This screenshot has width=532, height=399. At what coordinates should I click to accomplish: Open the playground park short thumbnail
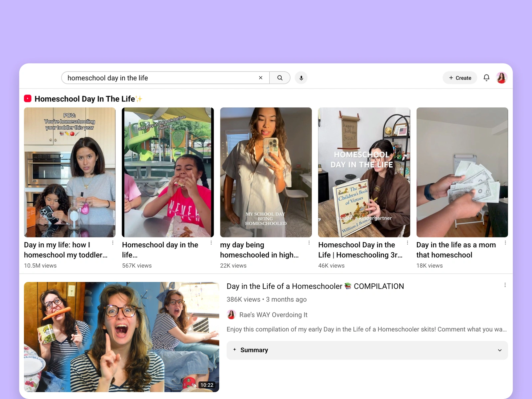(x=168, y=172)
